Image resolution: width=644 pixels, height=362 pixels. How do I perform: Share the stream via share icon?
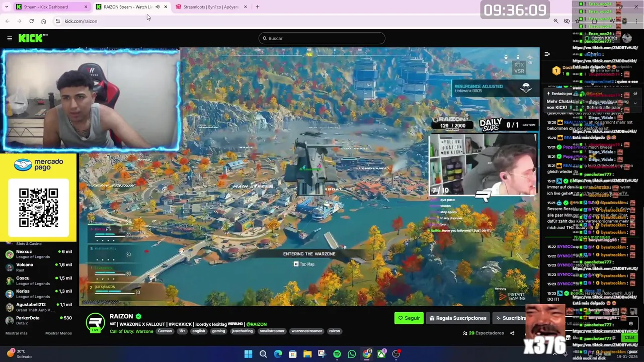coord(512,333)
